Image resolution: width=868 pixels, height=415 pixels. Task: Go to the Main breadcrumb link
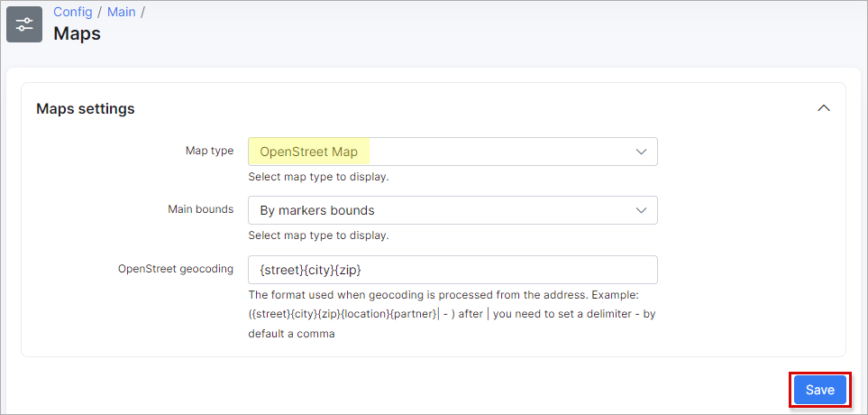coord(120,12)
